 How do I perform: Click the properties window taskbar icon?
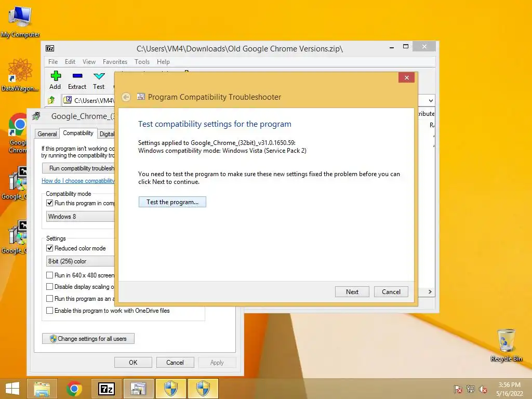point(138,389)
